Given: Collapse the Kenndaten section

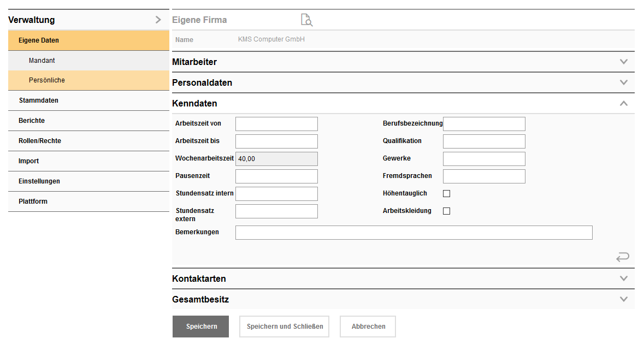Looking at the screenshot, I should tap(623, 103).
